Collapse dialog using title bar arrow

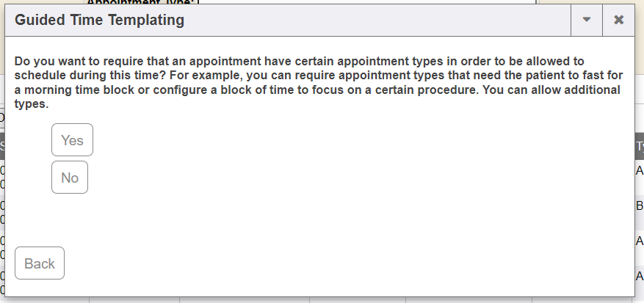586,20
